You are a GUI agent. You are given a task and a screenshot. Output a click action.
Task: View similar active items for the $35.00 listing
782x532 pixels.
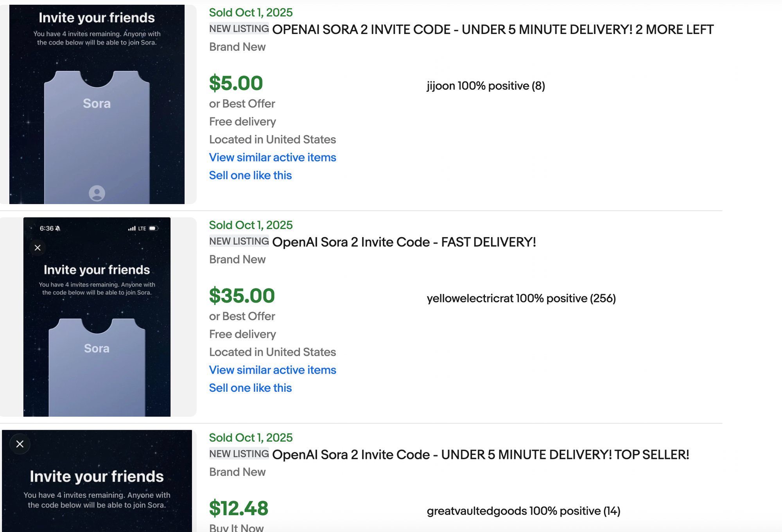(273, 370)
